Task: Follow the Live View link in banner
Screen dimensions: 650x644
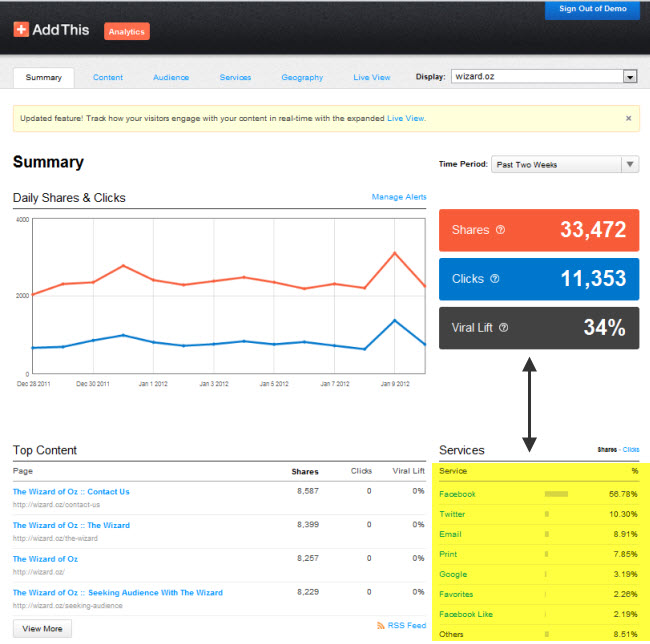Action: pyautogui.click(x=405, y=118)
